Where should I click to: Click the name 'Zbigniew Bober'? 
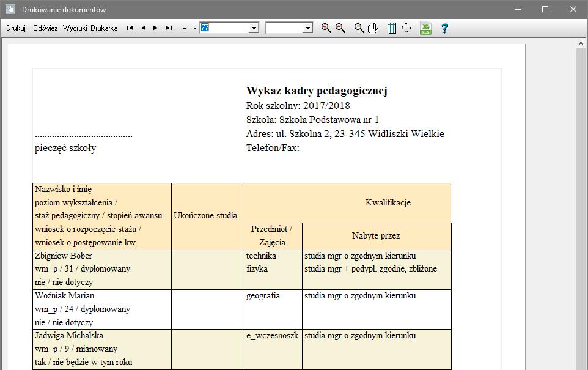pos(64,256)
